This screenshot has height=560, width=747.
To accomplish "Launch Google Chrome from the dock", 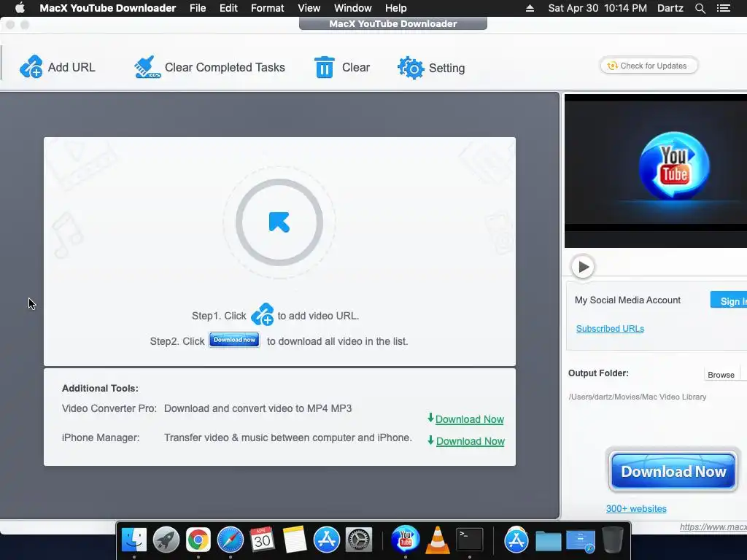I will coord(198,540).
